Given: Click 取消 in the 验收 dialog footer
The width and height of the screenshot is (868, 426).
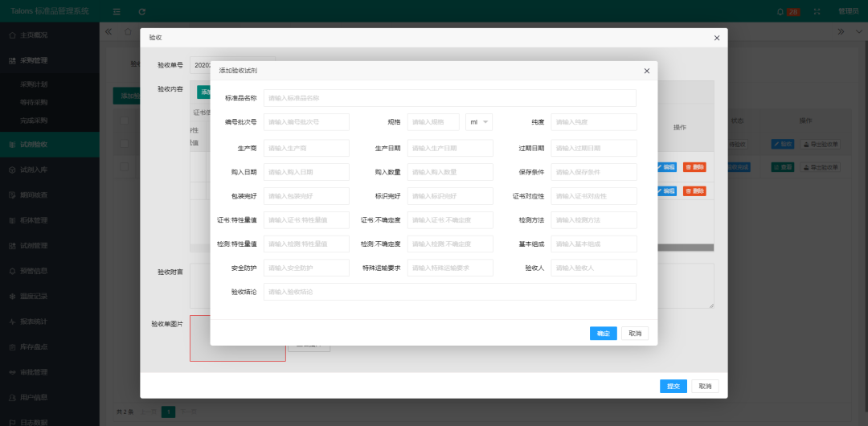Looking at the screenshot, I should click(x=706, y=386).
